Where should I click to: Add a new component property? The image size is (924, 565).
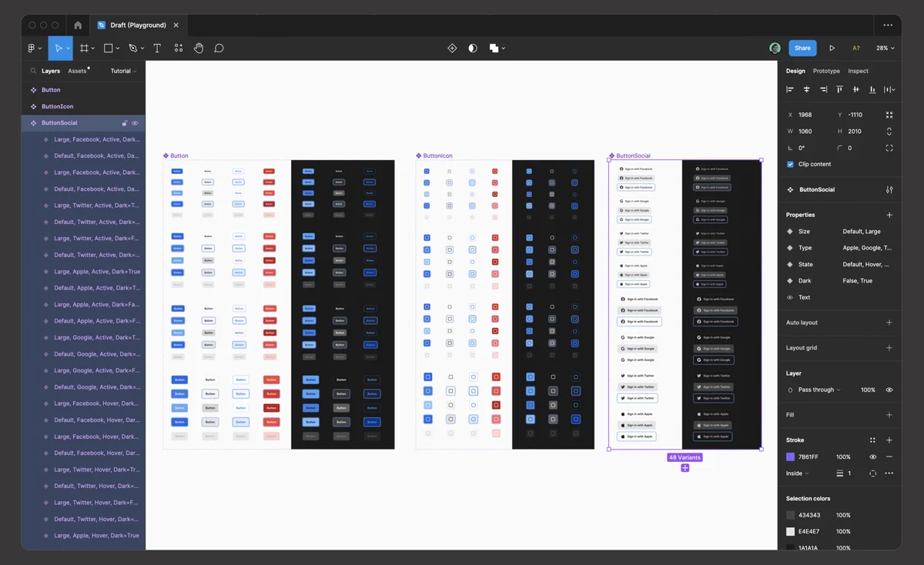[889, 215]
